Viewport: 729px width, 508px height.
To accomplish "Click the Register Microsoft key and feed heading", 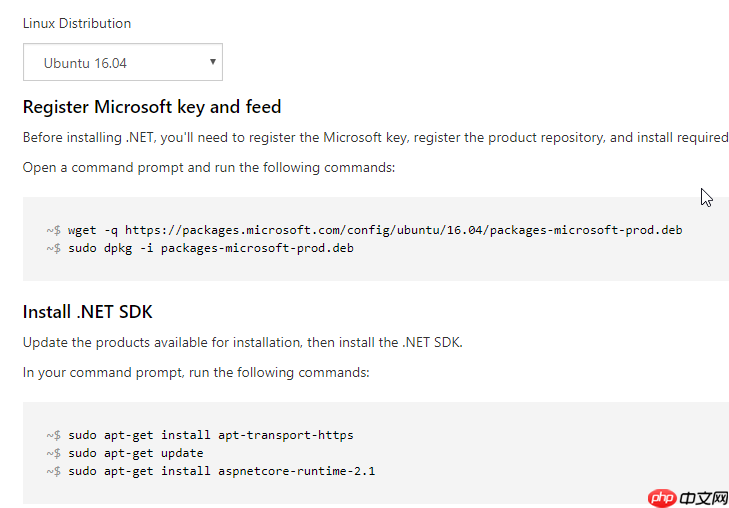I will [152, 107].
